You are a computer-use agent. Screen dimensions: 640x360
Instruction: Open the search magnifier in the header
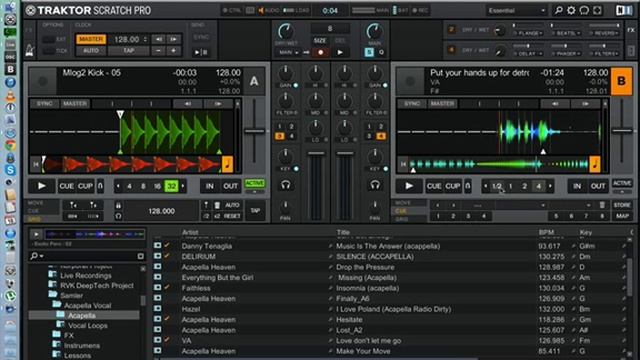[x=558, y=10]
